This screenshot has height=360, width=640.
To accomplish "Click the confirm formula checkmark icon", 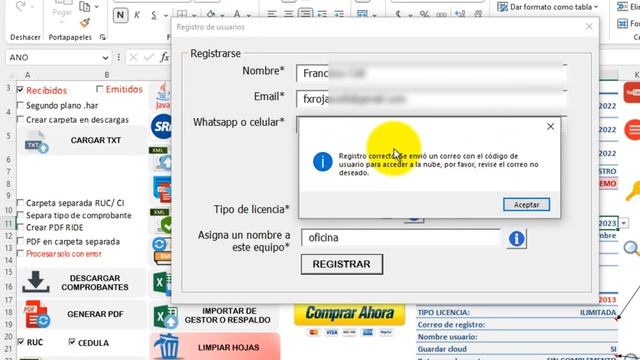I will point(149,58).
